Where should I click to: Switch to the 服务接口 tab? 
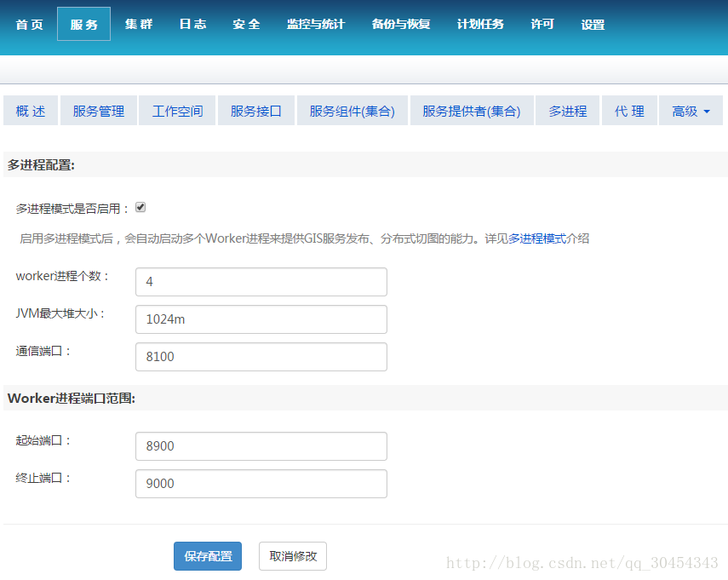coord(255,111)
